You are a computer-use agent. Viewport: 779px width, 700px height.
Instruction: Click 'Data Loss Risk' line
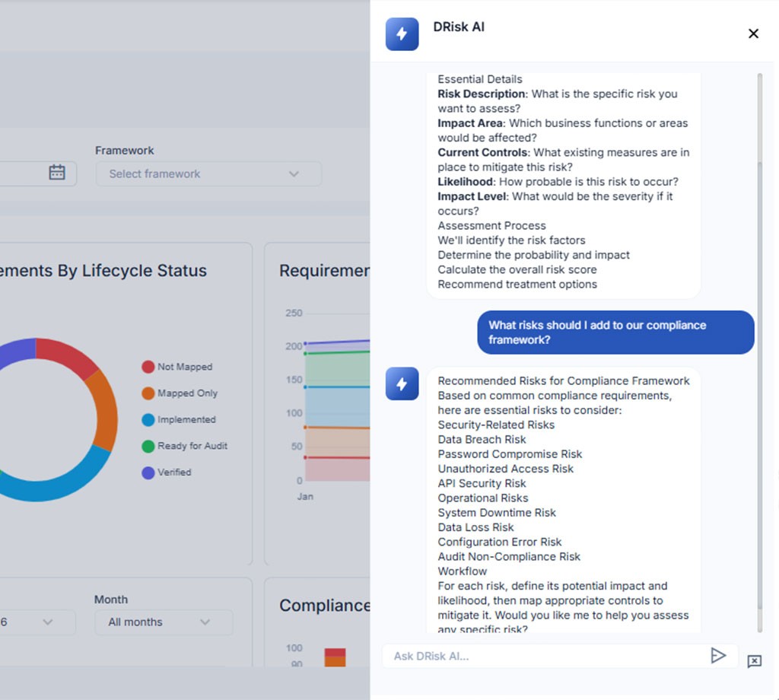pos(475,527)
